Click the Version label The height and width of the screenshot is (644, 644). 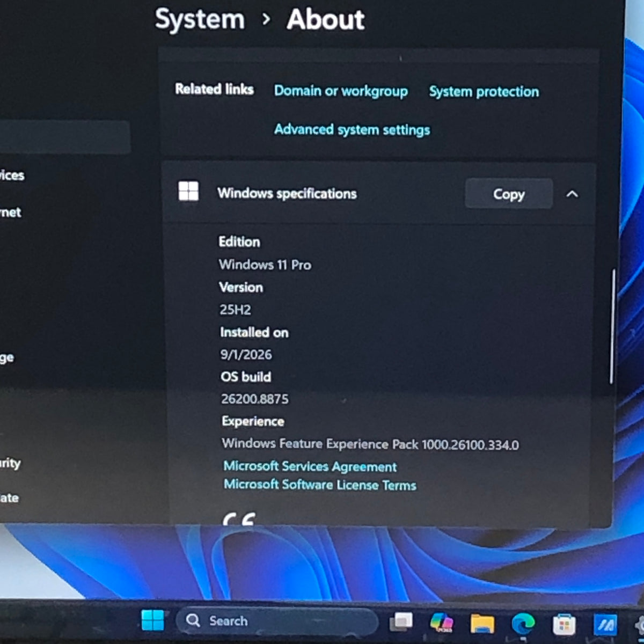pyautogui.click(x=241, y=287)
